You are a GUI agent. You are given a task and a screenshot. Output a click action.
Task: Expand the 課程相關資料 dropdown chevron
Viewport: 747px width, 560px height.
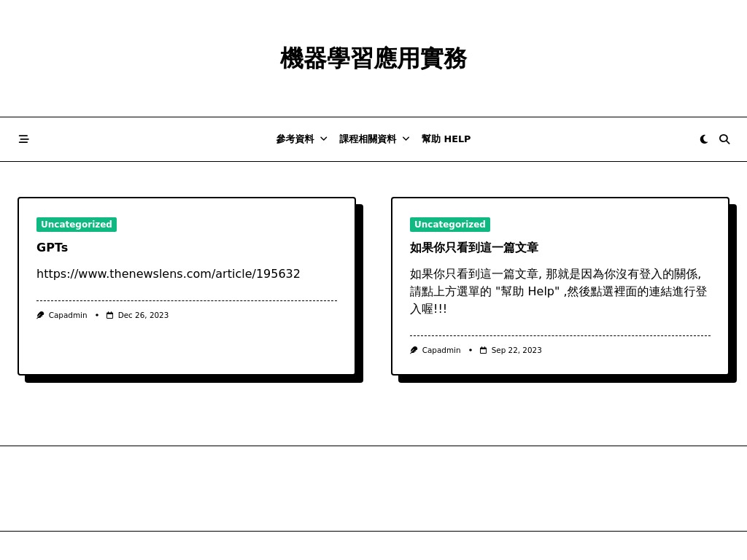click(406, 139)
